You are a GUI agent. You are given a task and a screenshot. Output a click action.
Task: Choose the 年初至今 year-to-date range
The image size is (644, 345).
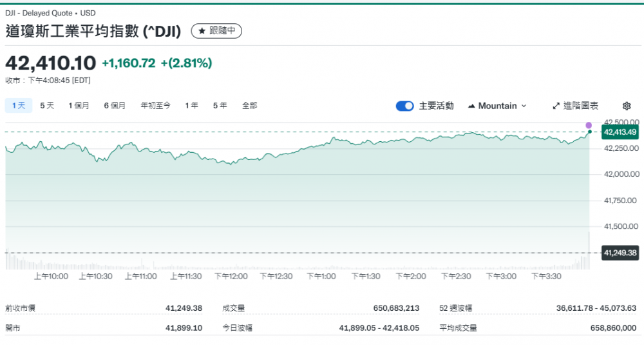click(156, 105)
